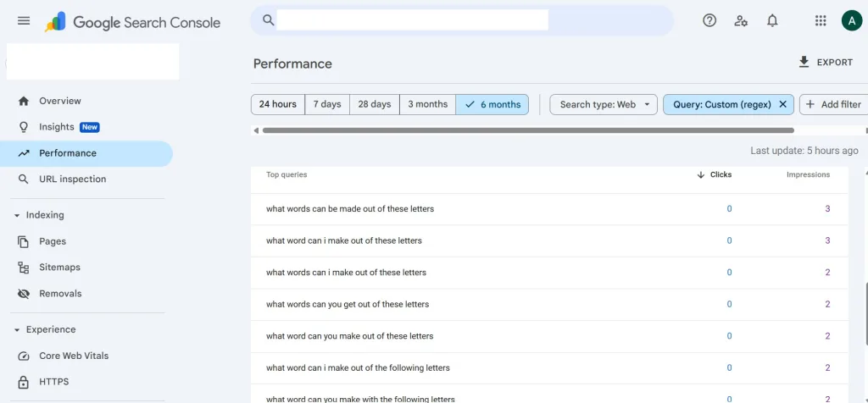868x403 pixels.
Task: Open the users and settings icon
Action: (741, 21)
